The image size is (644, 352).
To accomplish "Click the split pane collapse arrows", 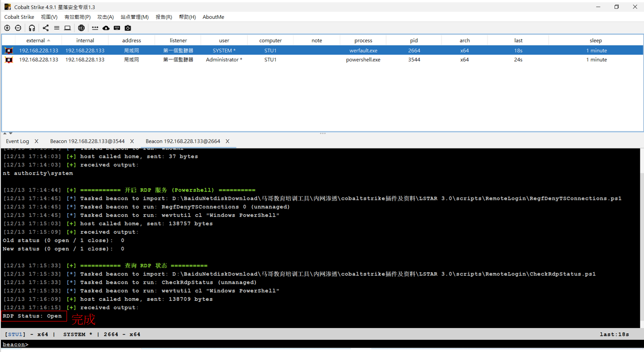I will click(7, 133).
